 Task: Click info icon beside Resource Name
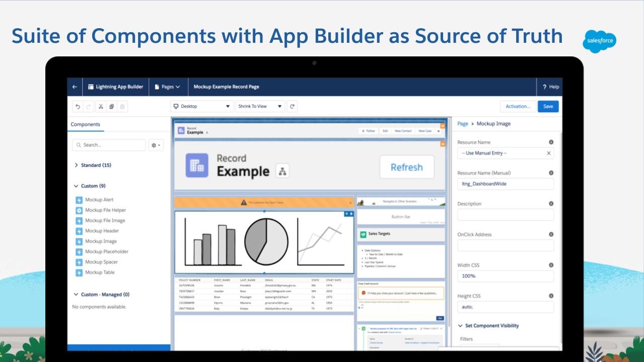click(x=551, y=142)
